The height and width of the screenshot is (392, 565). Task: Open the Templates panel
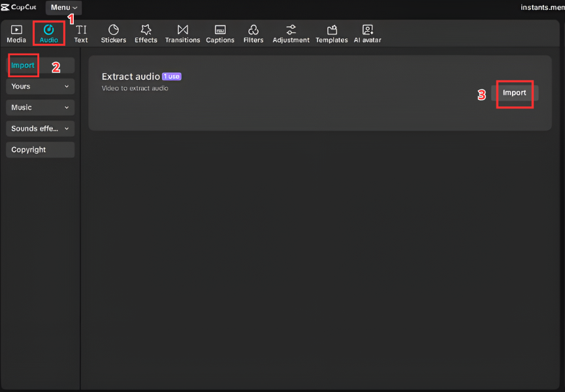(x=332, y=34)
